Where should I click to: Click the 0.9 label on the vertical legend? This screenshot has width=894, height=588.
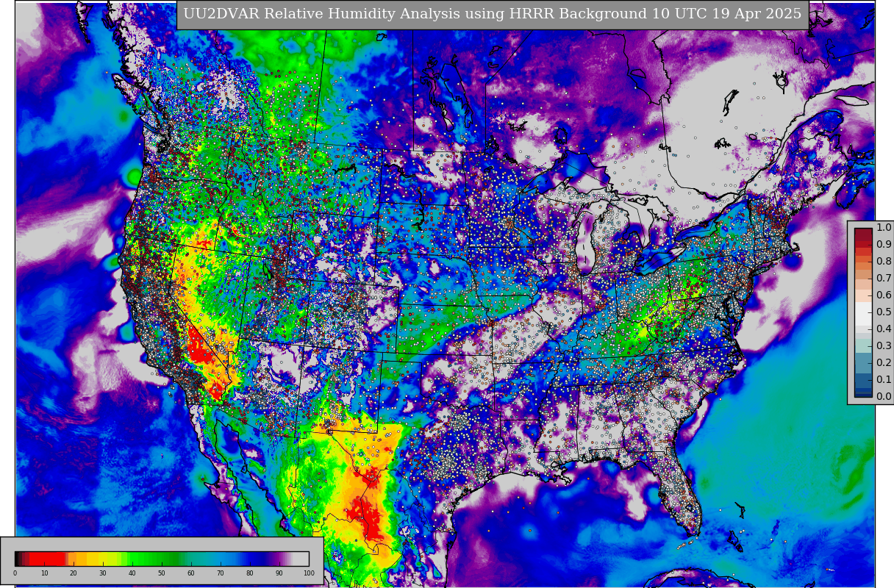click(x=884, y=244)
